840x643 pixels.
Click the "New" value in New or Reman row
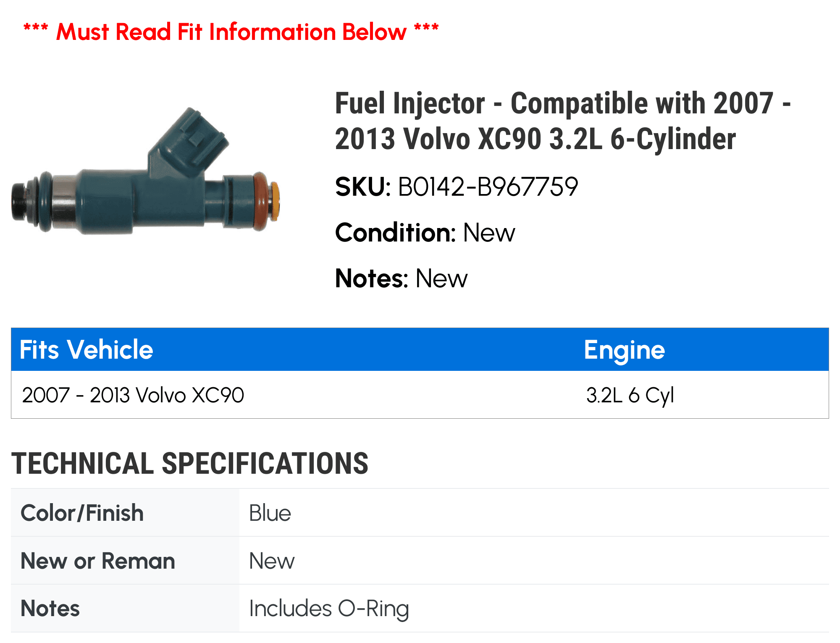coord(272,561)
